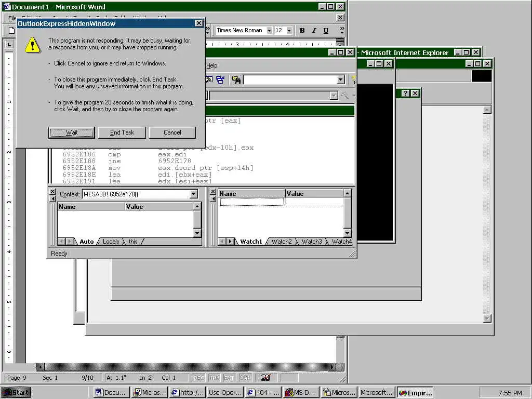Image resolution: width=532 pixels, height=399 pixels.
Task: Click the Variables pane left-arrow docking button
Action: tap(52, 198)
